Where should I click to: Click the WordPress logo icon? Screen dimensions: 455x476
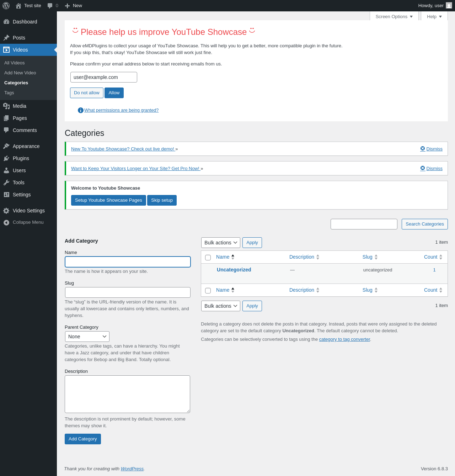coord(6,6)
